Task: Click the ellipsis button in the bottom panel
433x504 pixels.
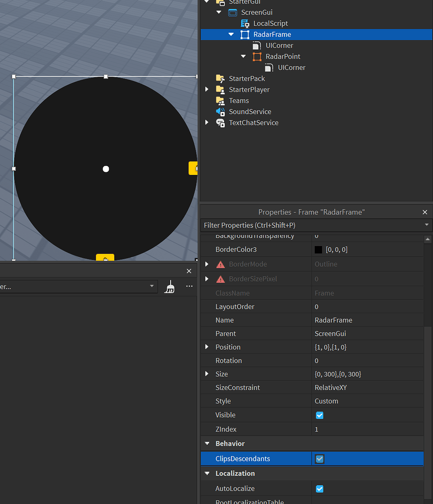Action: tap(189, 286)
